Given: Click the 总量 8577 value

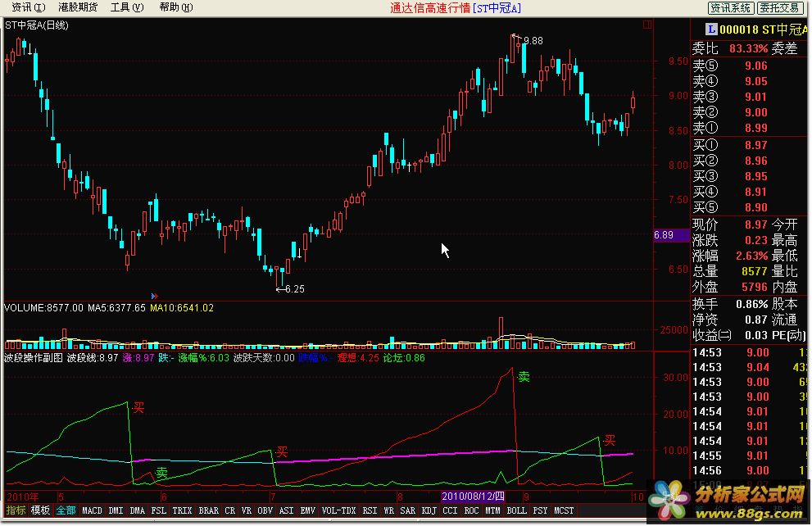Looking at the screenshot, I should tap(755, 271).
